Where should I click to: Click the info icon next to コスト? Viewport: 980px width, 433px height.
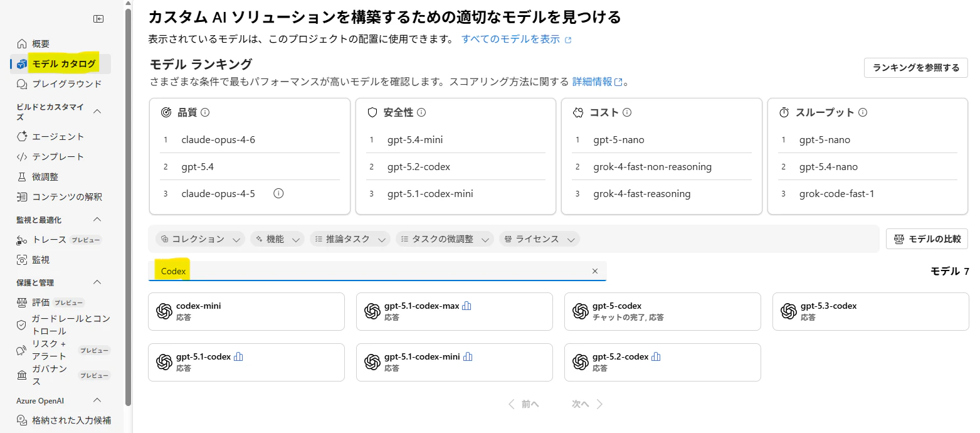626,112
